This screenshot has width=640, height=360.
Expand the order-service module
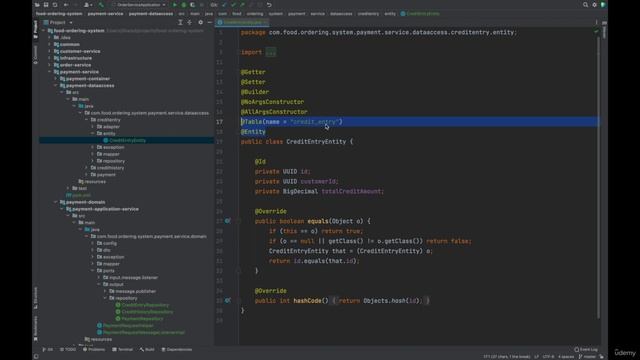point(49,65)
